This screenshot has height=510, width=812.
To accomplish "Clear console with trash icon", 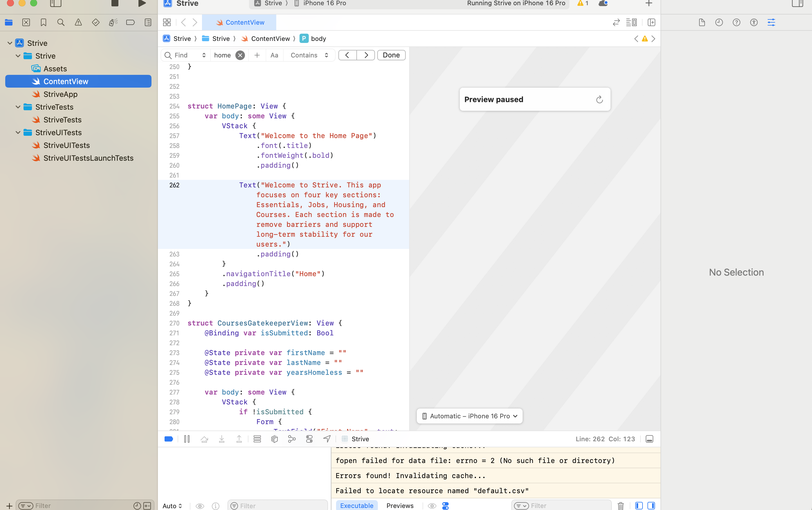I will click(x=620, y=506).
